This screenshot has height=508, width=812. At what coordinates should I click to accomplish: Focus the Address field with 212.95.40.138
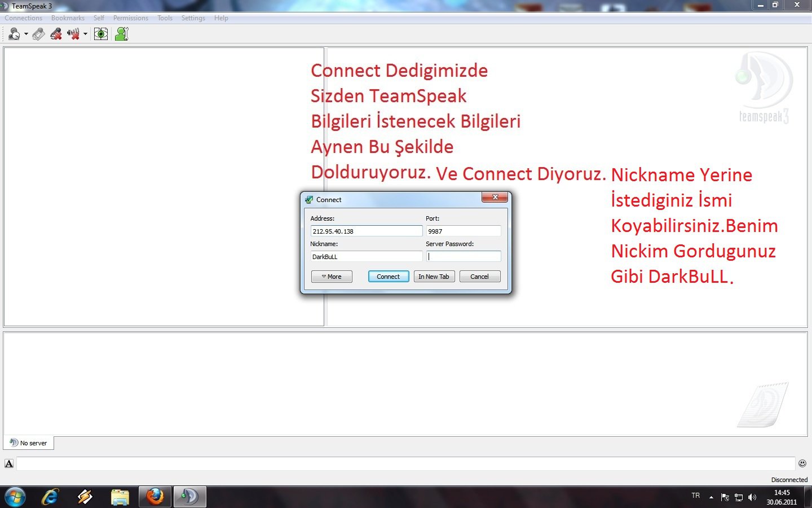[367, 231]
